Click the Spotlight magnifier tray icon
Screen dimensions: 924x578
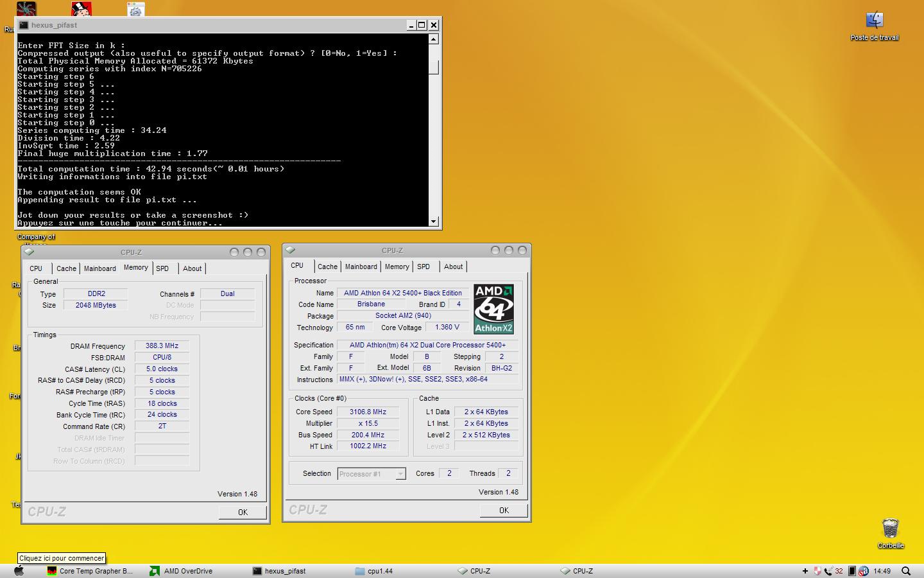click(x=906, y=571)
